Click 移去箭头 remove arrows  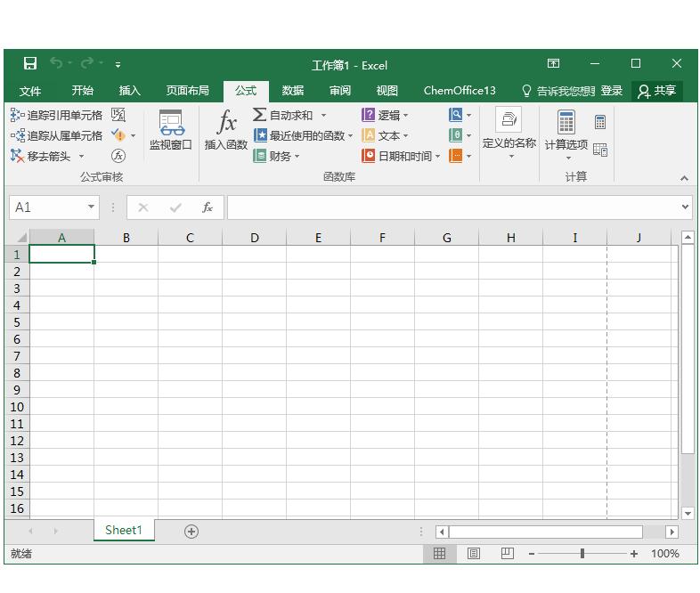(41, 156)
